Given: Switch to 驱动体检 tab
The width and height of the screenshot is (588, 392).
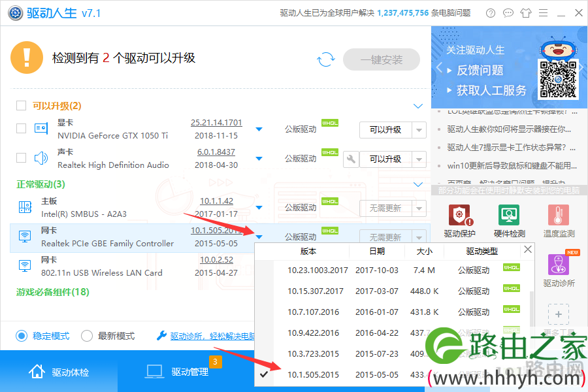Looking at the screenshot, I should pyautogui.click(x=59, y=371).
